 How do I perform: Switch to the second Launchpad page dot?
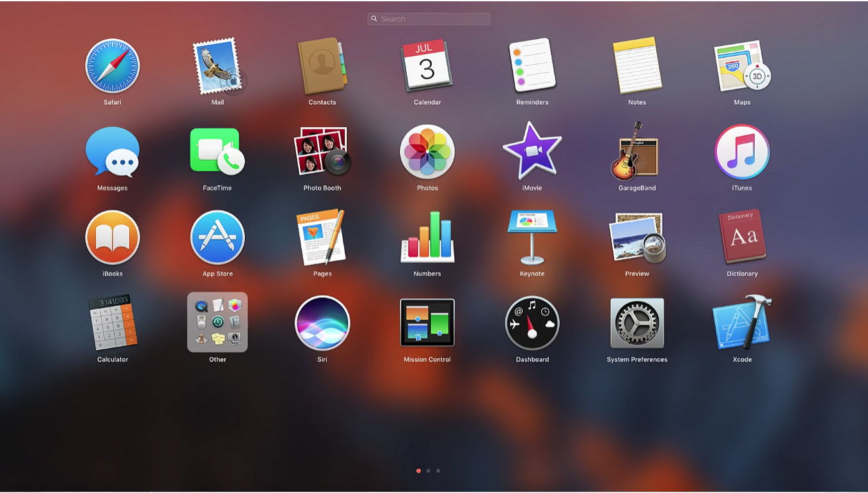pos(428,471)
